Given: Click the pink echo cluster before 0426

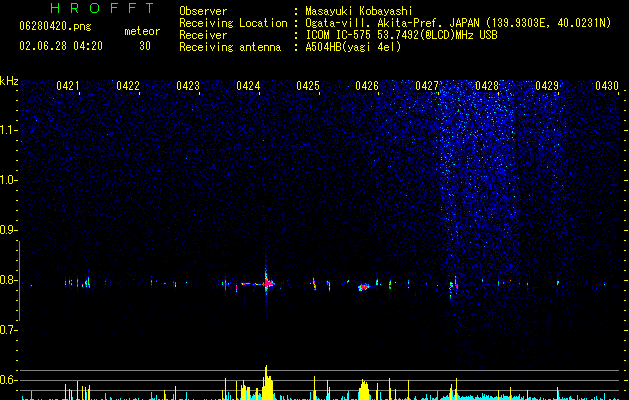Looking at the screenshot, I should [363, 287].
